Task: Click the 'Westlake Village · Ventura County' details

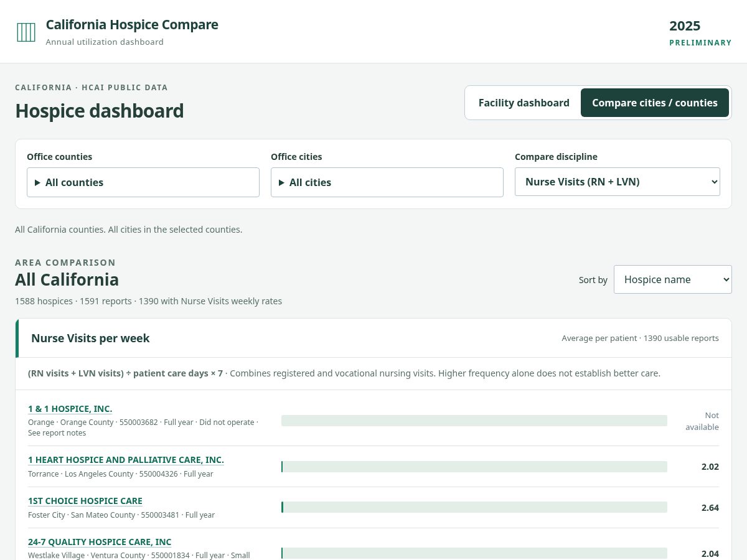Action: [139, 555]
